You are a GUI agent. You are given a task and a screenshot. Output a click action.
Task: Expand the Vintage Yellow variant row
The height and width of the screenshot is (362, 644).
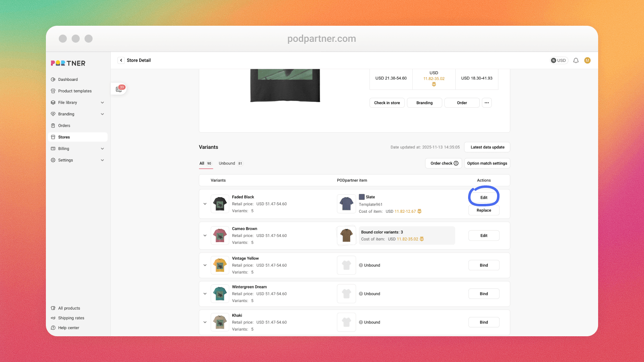(x=205, y=265)
